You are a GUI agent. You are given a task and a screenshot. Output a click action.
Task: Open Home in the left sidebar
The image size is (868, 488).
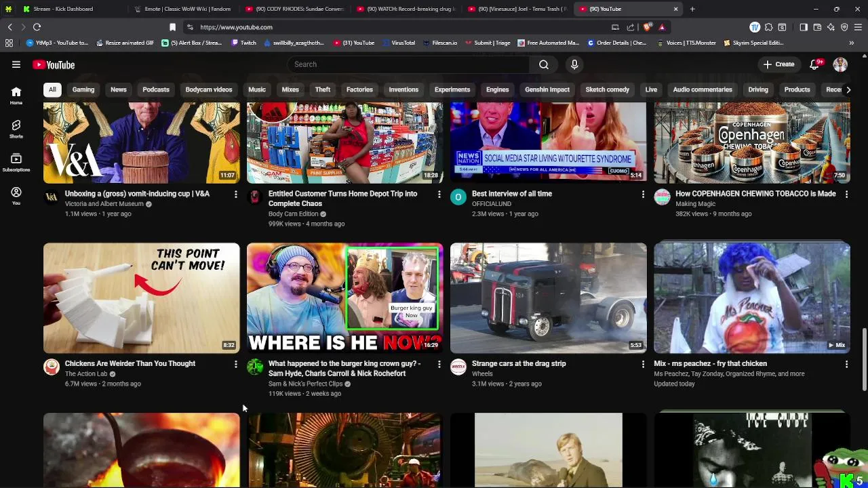coord(16,95)
